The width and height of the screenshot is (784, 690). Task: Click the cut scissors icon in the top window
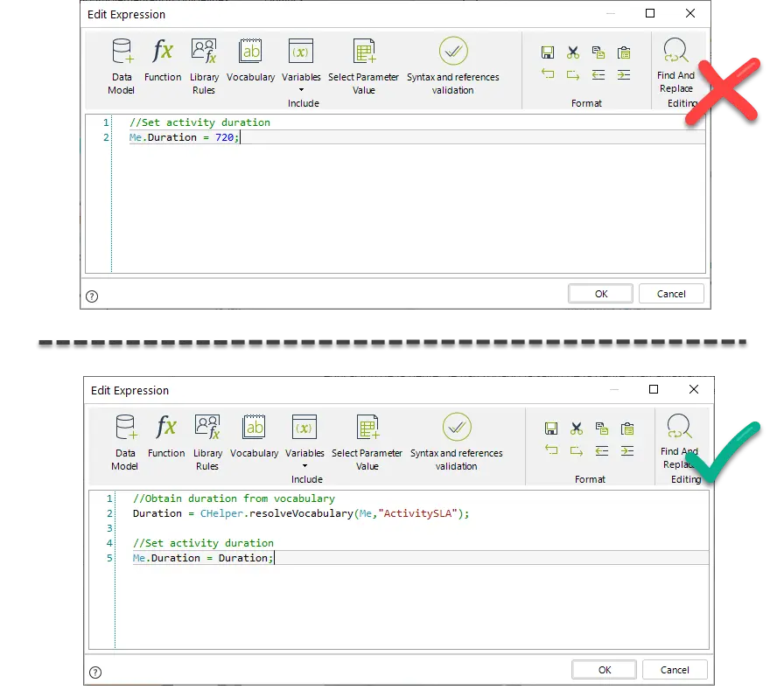click(573, 52)
